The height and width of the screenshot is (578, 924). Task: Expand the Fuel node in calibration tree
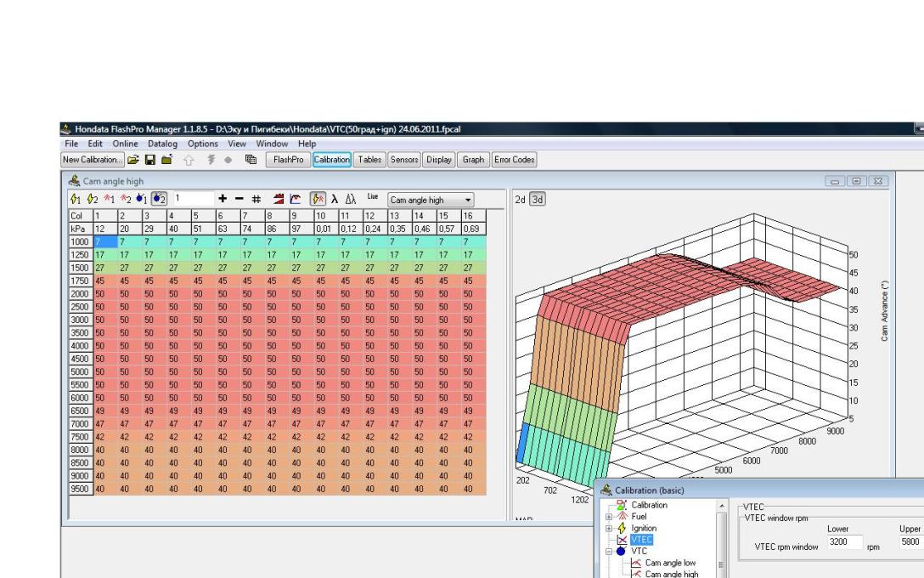[609, 517]
